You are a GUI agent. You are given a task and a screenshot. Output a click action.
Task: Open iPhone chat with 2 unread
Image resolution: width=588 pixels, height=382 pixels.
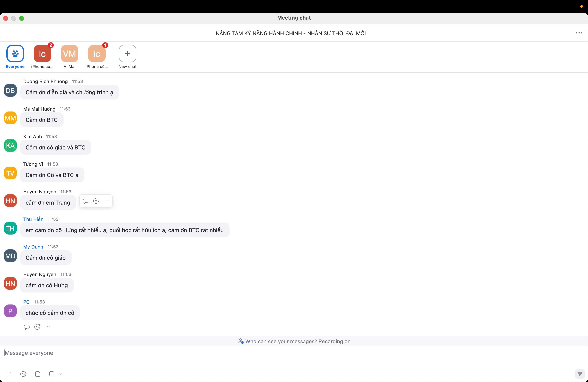pos(42,54)
